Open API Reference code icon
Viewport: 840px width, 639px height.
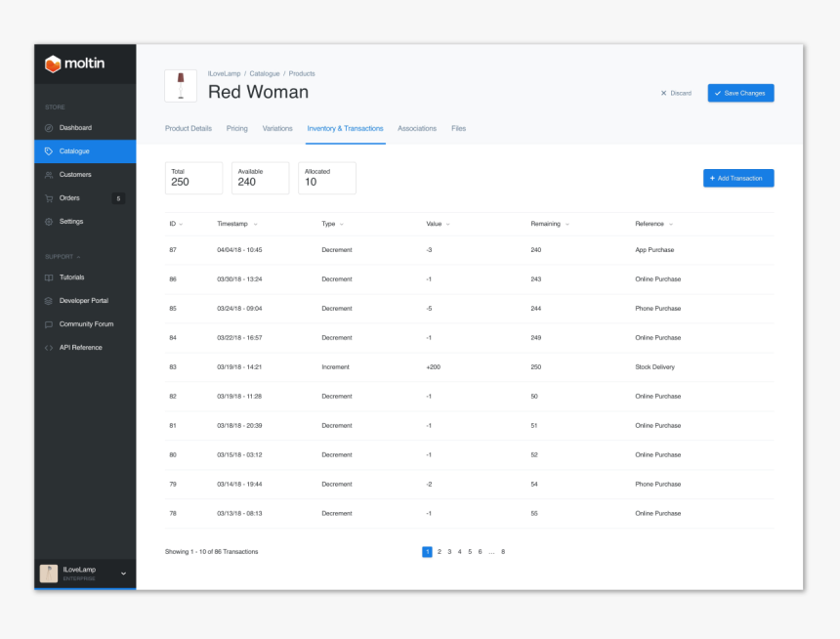(x=49, y=348)
